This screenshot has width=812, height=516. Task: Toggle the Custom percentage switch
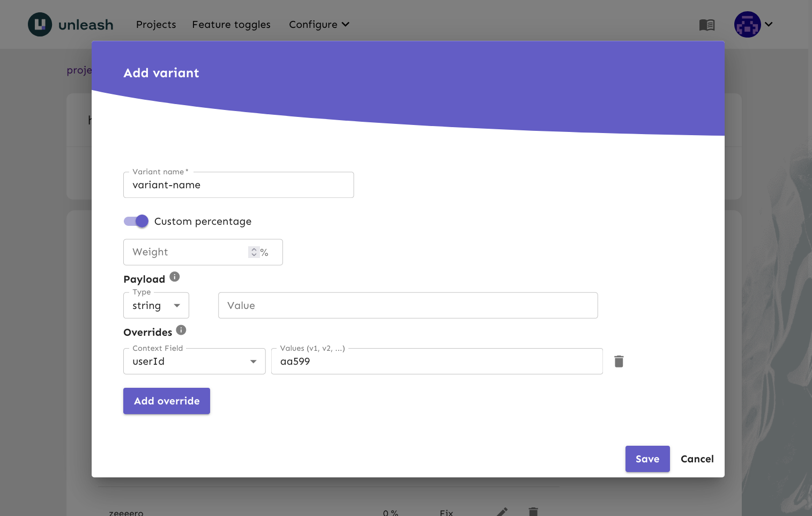pos(136,222)
